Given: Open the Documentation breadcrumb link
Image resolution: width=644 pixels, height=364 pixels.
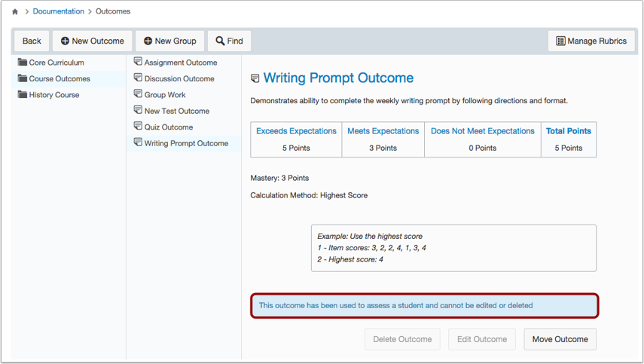Looking at the screenshot, I should 58,11.
